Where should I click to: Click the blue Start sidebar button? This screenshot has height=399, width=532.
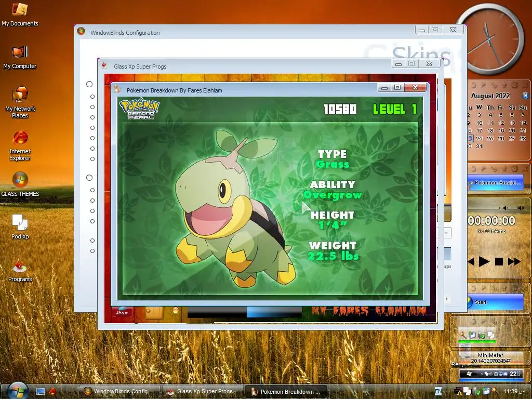pos(495,302)
